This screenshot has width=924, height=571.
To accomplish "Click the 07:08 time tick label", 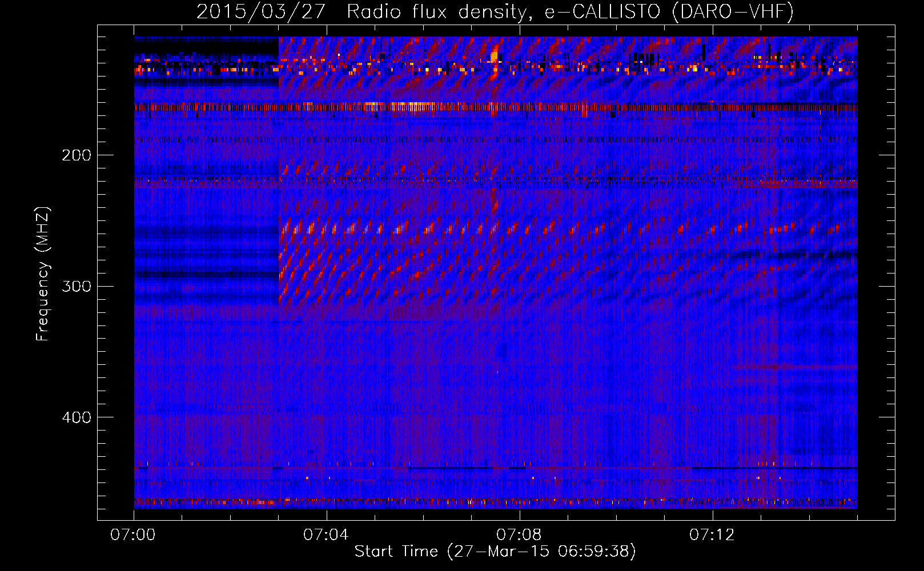I will point(519,535).
